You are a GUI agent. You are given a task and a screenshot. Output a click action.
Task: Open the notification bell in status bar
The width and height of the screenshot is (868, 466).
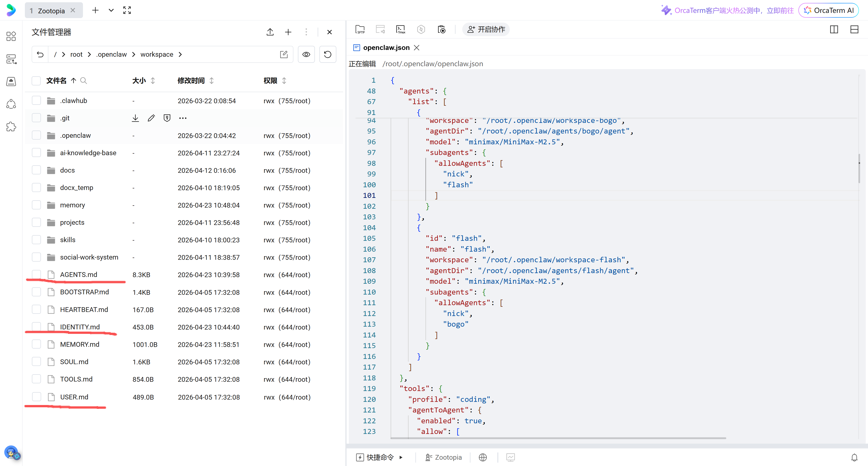point(854,457)
